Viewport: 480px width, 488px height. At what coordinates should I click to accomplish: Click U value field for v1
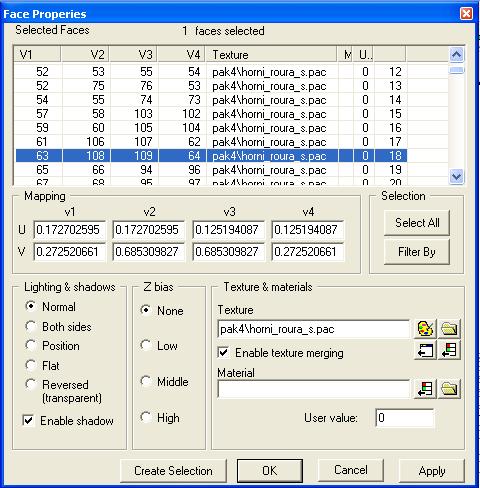tap(69, 230)
